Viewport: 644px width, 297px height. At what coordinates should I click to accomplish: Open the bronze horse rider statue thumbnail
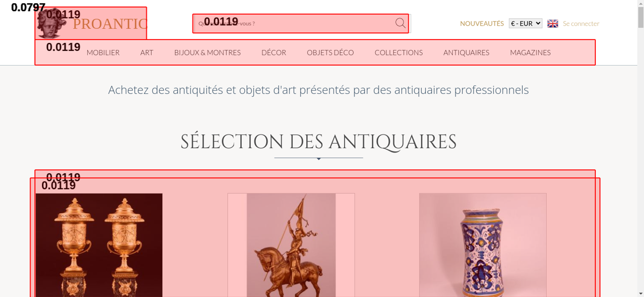point(291,245)
